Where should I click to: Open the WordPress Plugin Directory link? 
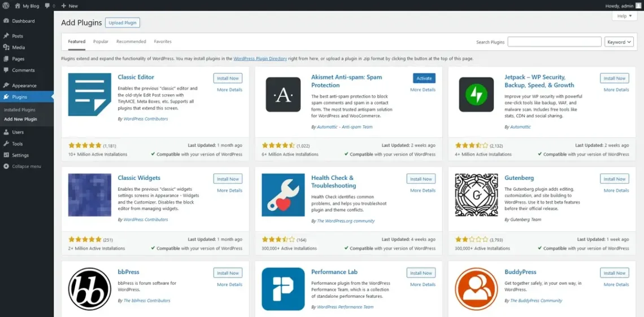pos(260,59)
